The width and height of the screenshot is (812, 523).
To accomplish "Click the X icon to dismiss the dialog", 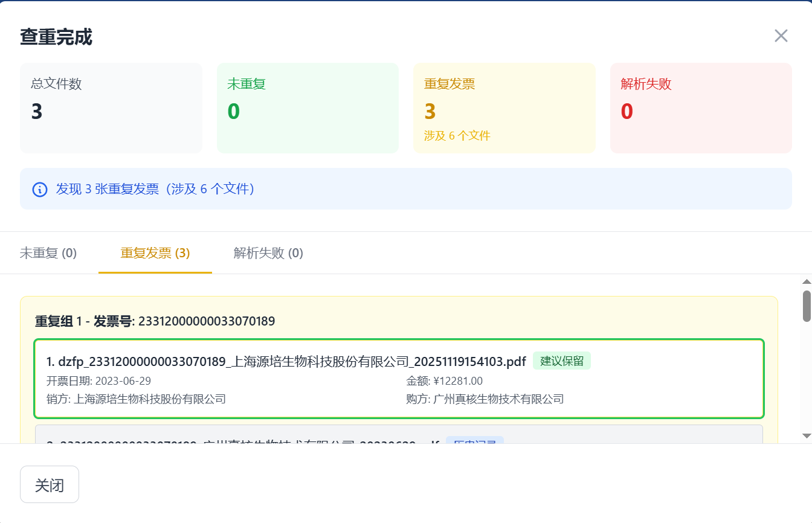I will click(x=781, y=36).
